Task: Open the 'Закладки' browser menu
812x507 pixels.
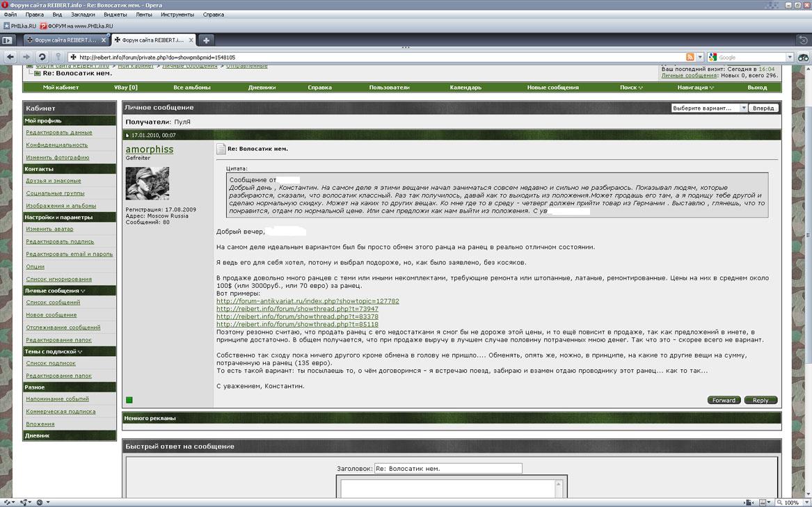Action: (x=83, y=15)
